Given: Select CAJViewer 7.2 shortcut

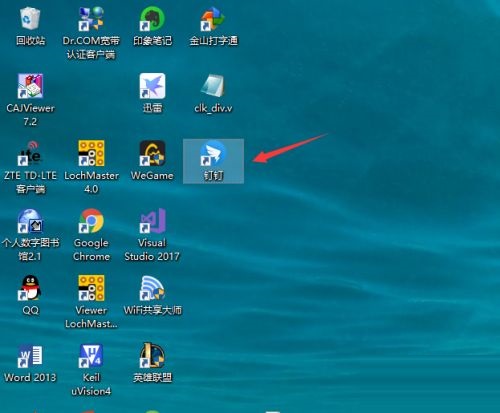Looking at the screenshot, I should (x=30, y=86).
